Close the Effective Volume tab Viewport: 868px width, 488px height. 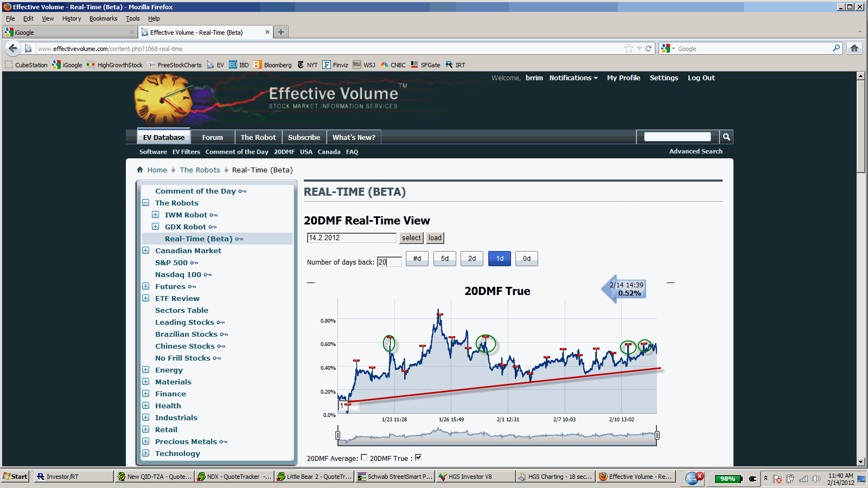pyautogui.click(x=267, y=32)
